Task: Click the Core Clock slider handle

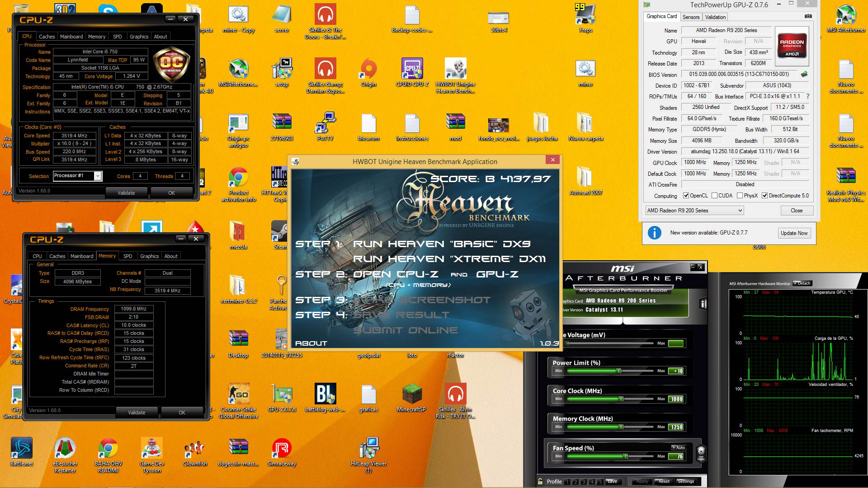Action: pyautogui.click(x=621, y=399)
